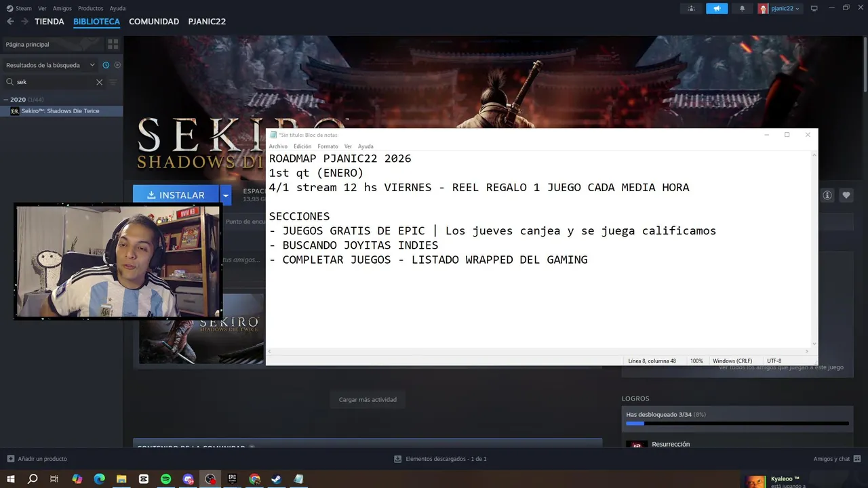The height and width of the screenshot is (488, 868).
Task: Open the blue announcements megaphone button
Action: pos(717,8)
